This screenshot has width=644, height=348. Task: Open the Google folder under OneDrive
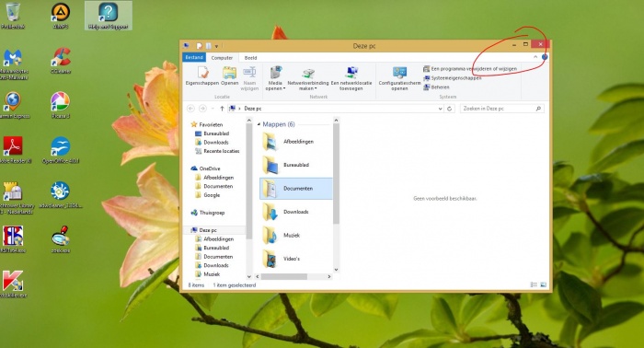(207, 195)
